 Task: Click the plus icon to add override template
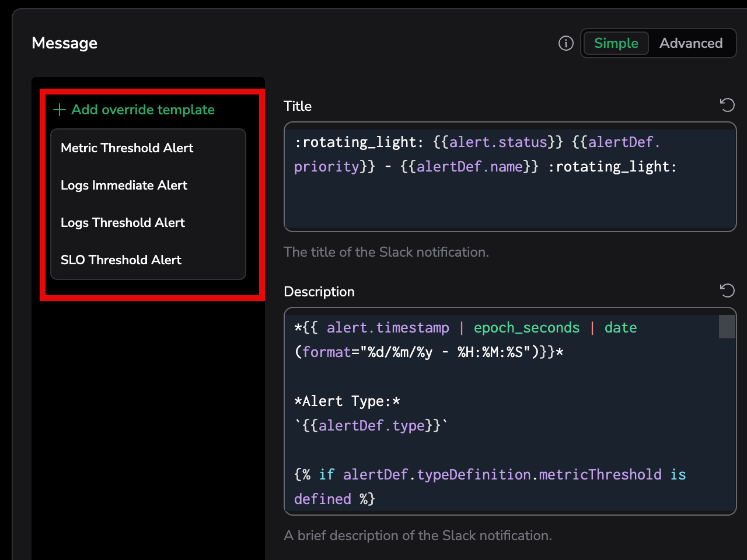pos(60,110)
